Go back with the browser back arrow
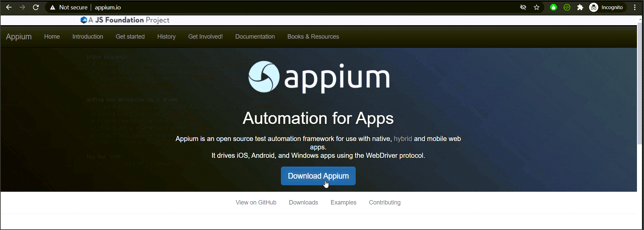Screen dimensions: 644x230 coord(9,7)
